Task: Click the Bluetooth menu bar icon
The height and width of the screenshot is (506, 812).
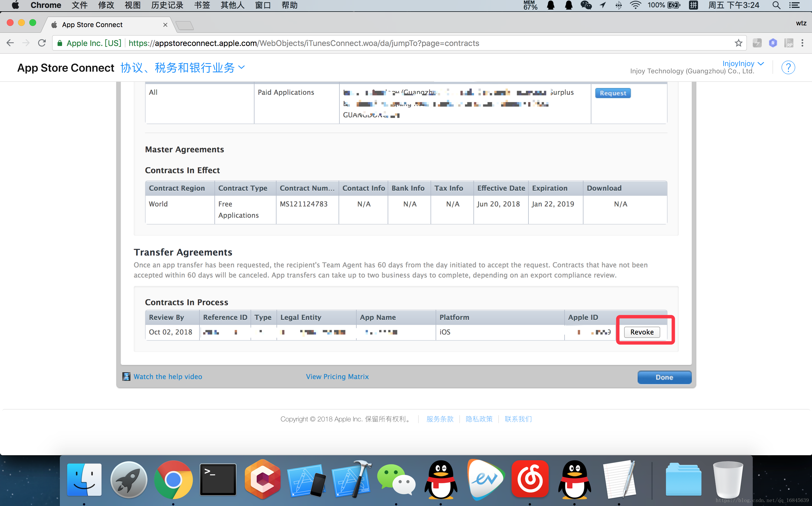Action: [618, 5]
